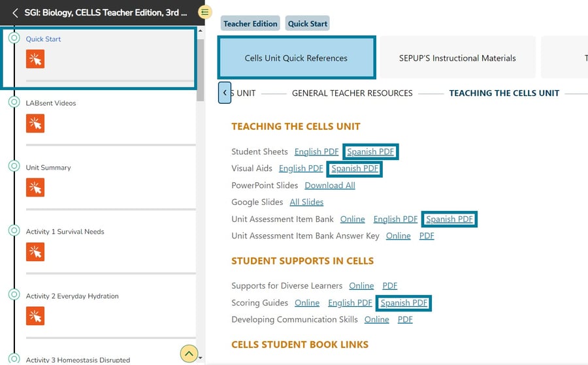Click the Teacher Edition tag button
This screenshot has width=588, height=365.
pos(250,24)
